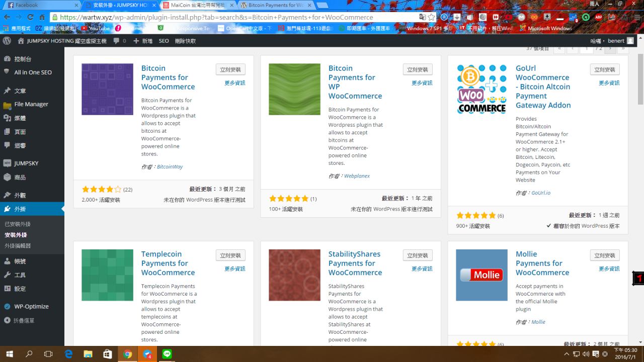This screenshot has height=362, width=644.
Task: Open Task View on the taskbar
Action: click(x=48, y=354)
